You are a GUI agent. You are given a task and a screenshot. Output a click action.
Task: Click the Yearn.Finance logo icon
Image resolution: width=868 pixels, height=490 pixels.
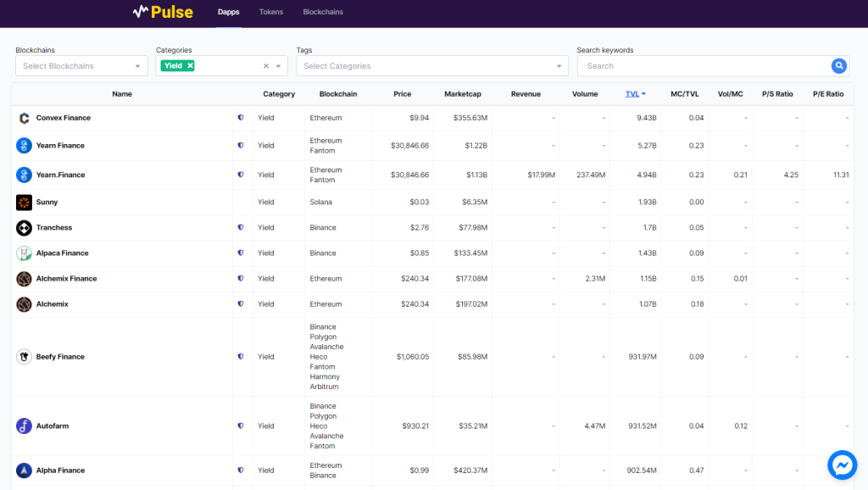coord(24,175)
